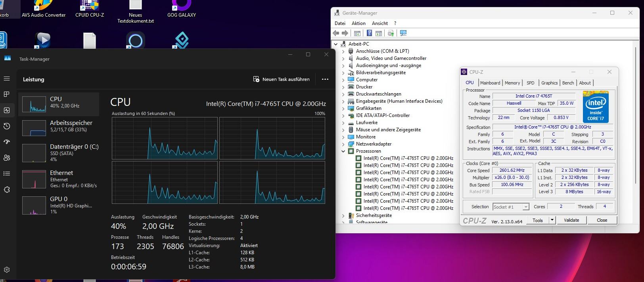Open App history icon in Task Manager sidebar

(x=7, y=126)
